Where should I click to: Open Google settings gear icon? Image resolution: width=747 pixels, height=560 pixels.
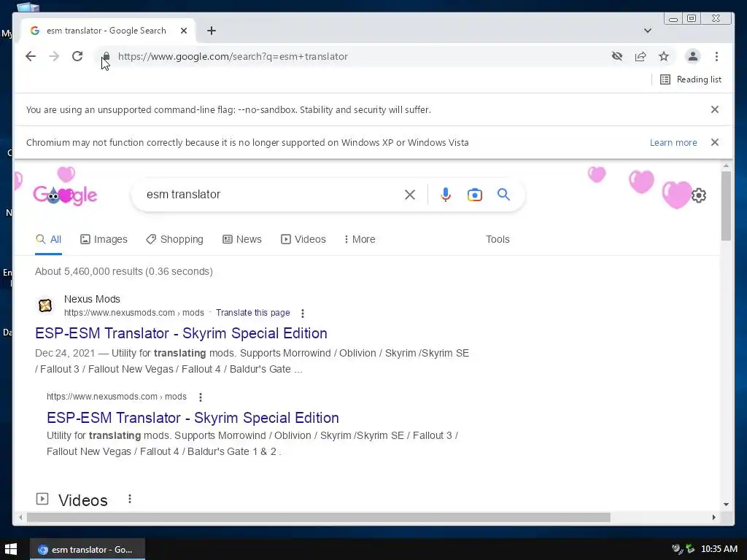pyautogui.click(x=698, y=195)
